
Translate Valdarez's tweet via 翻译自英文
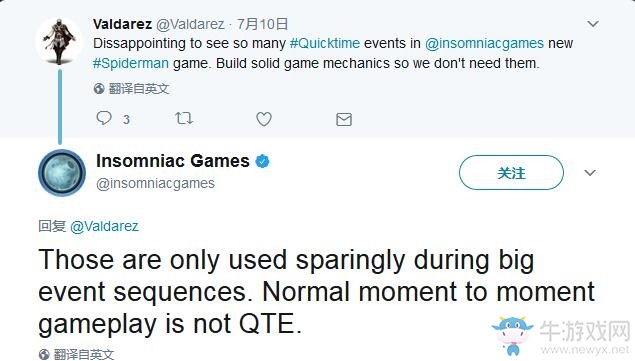click(x=139, y=88)
